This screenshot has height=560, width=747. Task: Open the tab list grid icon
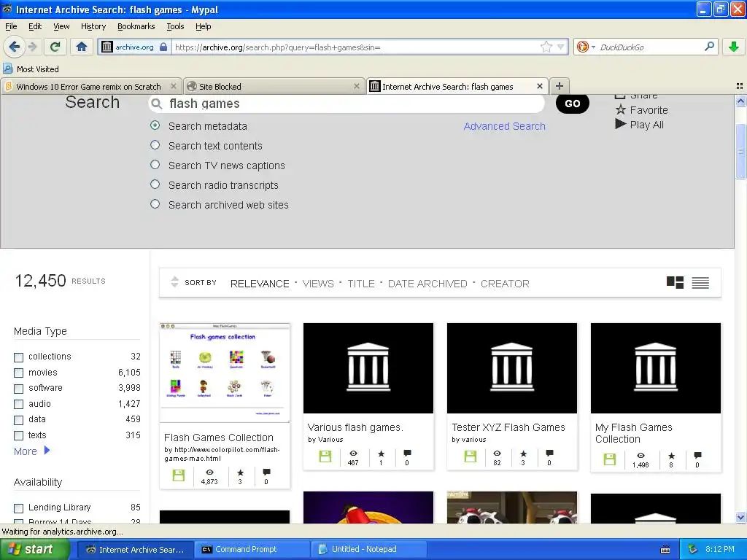point(740,86)
